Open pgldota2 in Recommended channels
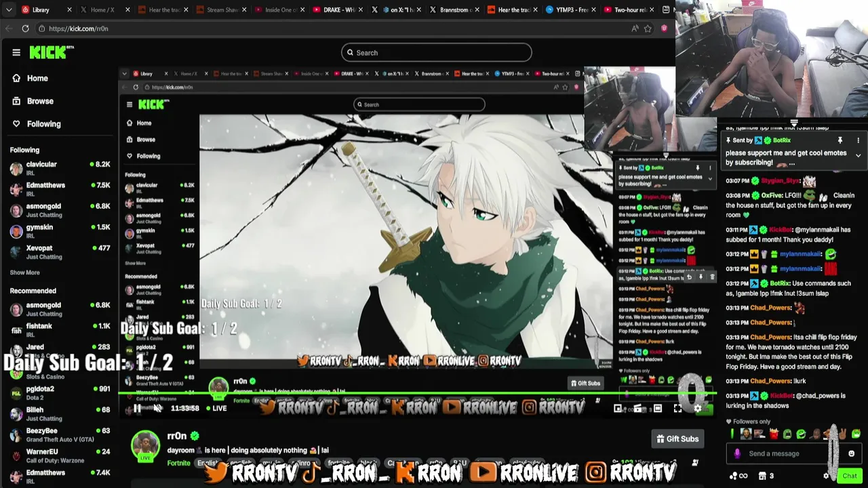The width and height of the screenshot is (868, 488). [60, 393]
